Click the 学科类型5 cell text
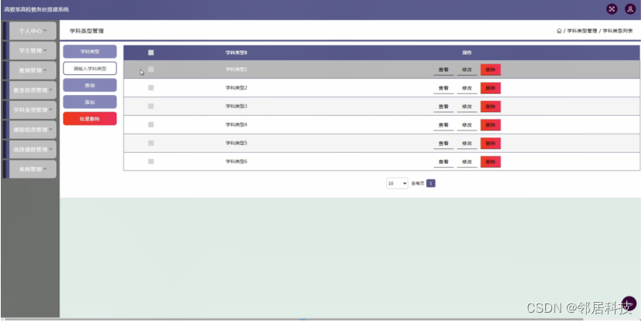The height and width of the screenshot is (322, 644). pyautogui.click(x=236, y=144)
